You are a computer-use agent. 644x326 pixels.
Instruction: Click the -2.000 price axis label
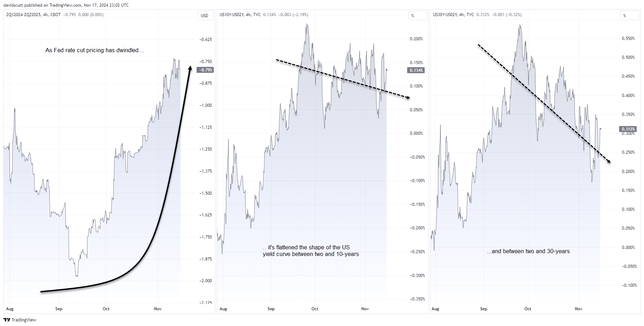(205, 281)
